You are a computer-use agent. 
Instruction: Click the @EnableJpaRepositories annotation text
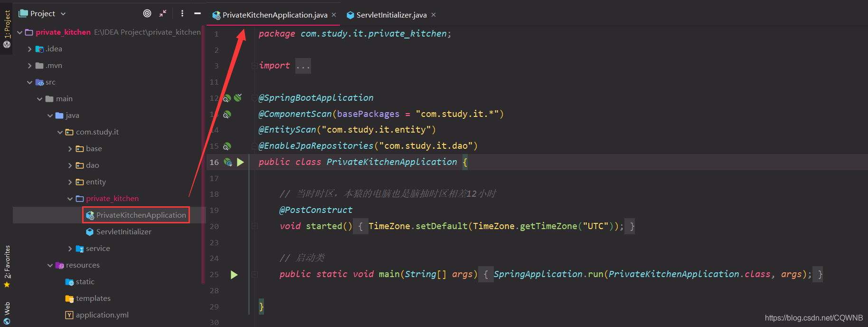pos(316,146)
